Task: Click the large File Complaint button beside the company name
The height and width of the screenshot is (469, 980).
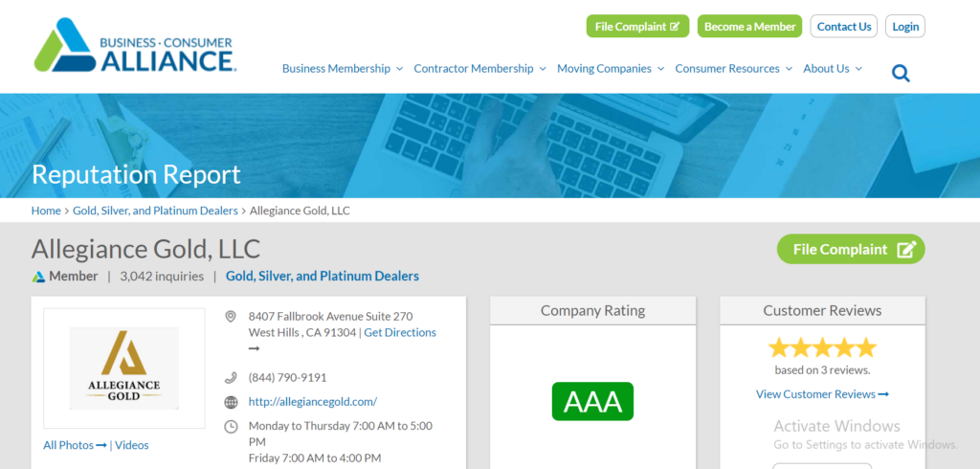Action: tap(851, 249)
